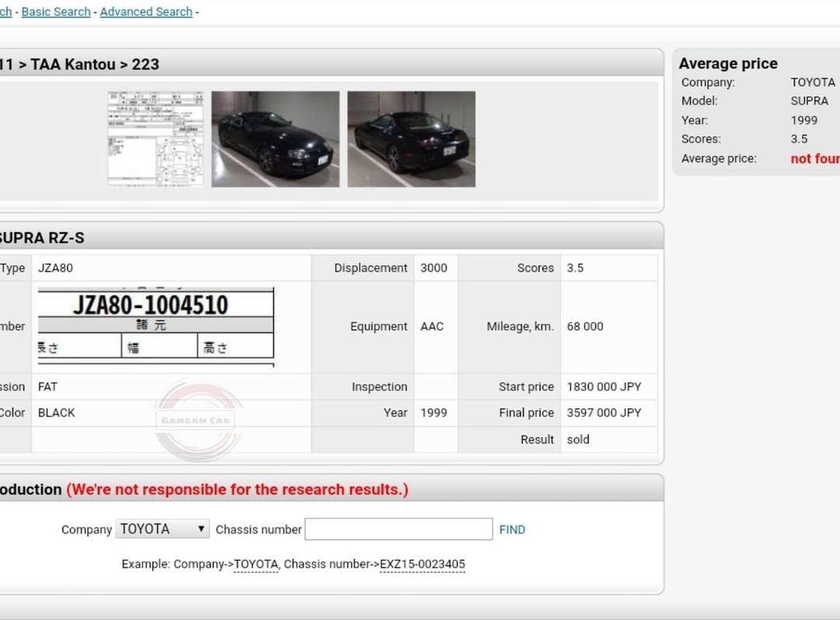Click the Chassis number input field
This screenshot has height=620, width=840.
[x=398, y=529]
